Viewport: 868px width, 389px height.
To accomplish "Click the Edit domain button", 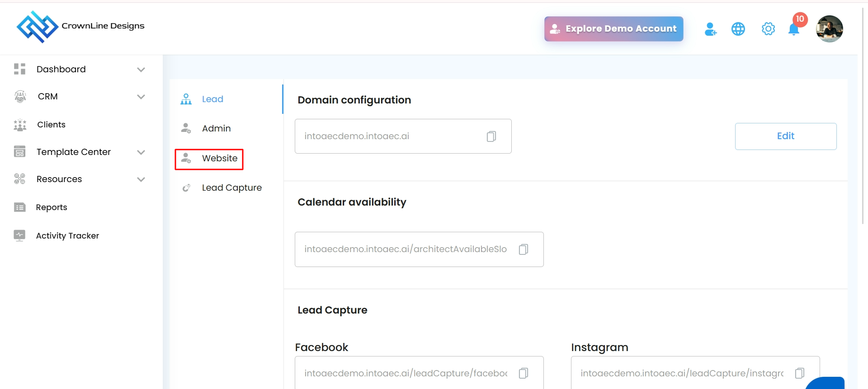I will (x=785, y=136).
